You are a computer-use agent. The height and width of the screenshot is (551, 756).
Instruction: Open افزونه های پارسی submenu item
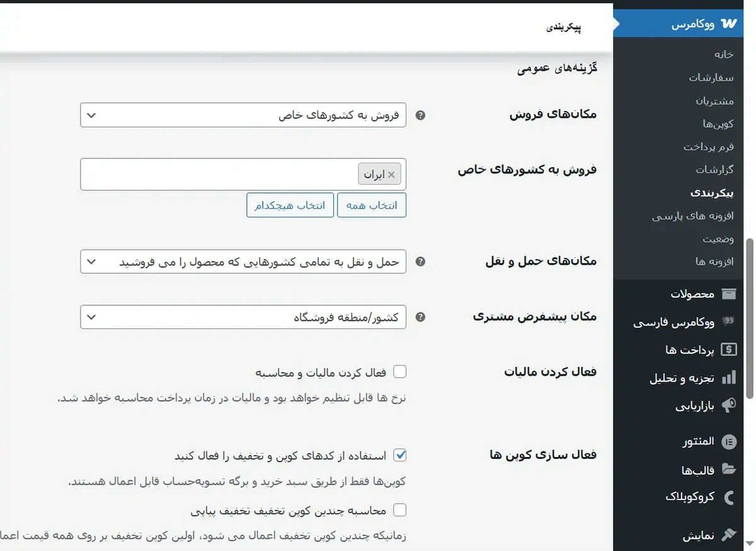pos(693,216)
